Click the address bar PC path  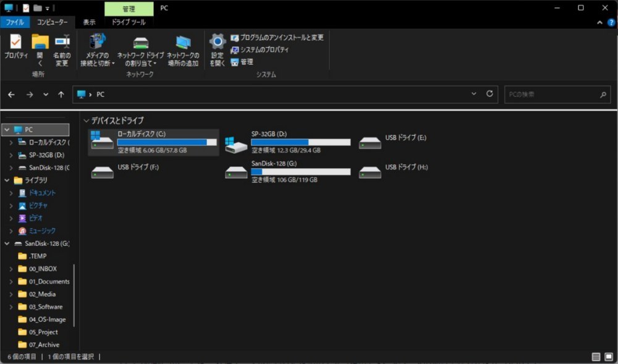101,95
